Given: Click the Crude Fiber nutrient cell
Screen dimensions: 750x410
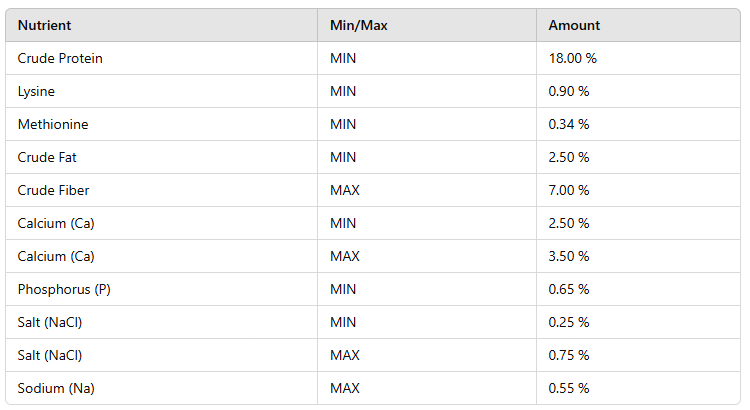Looking at the screenshot, I should tap(52, 190).
